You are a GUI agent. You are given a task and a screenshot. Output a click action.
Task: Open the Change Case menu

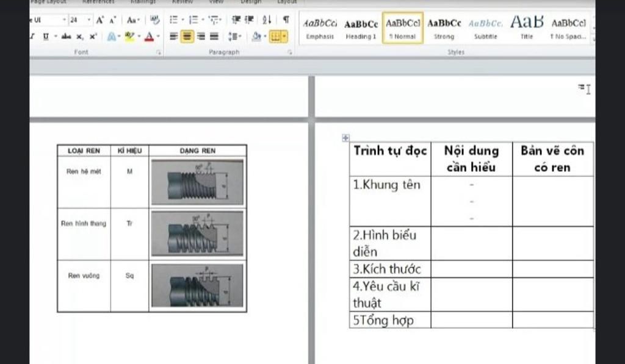pos(132,20)
